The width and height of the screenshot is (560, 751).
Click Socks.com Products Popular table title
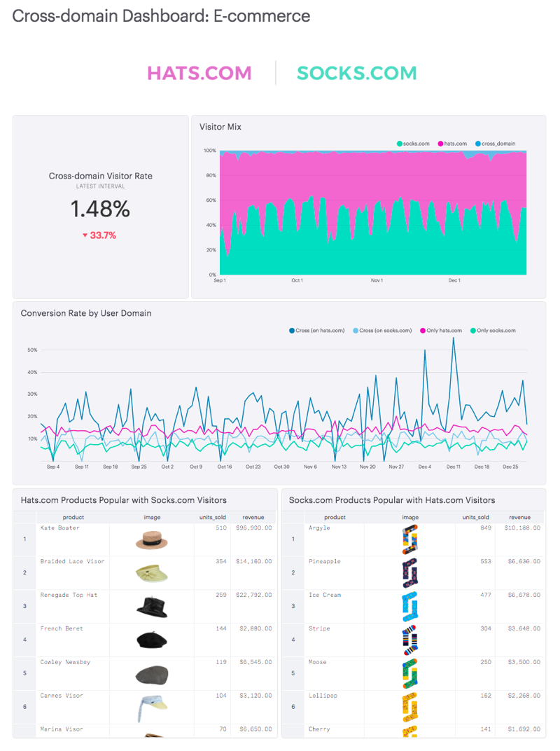392,500
